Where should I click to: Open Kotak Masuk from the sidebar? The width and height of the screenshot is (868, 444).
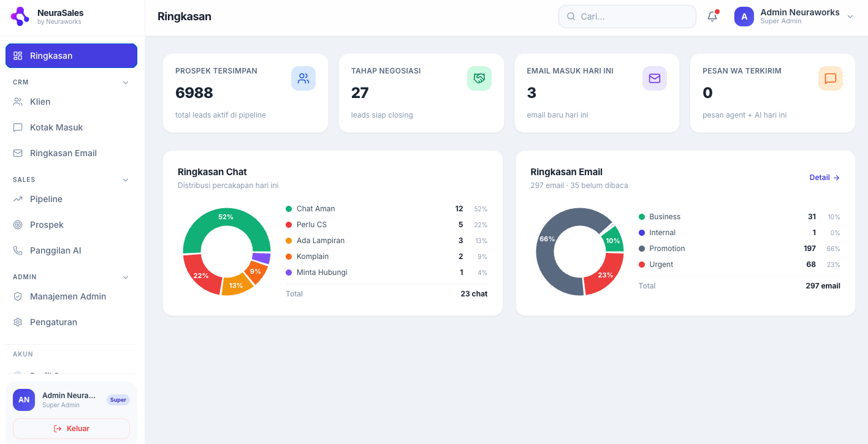[71, 127]
